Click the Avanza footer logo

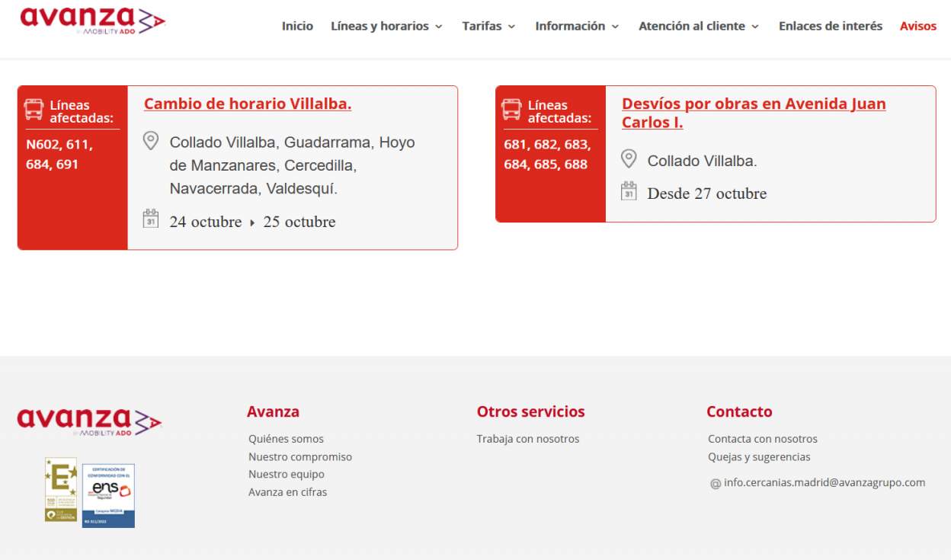point(90,421)
